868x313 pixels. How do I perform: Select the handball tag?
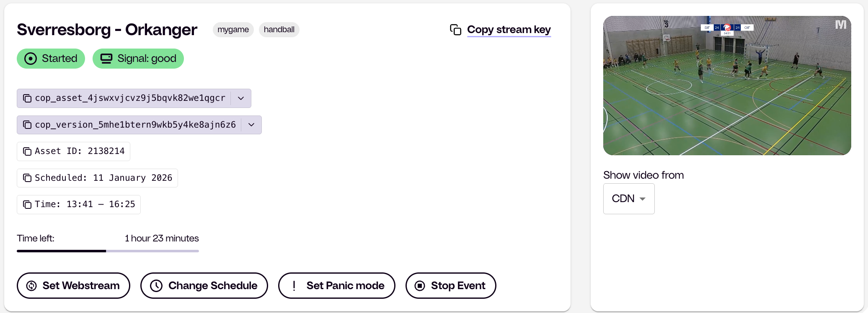click(x=279, y=30)
